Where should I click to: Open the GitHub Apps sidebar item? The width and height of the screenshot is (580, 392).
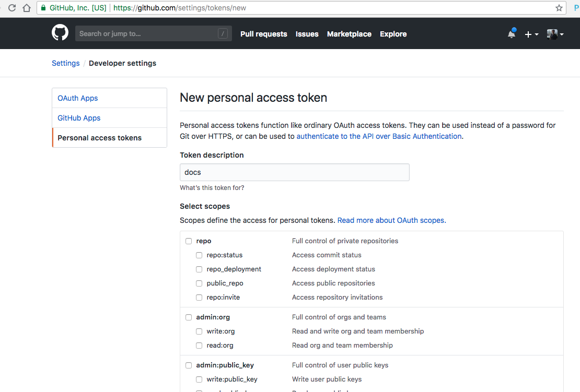[x=79, y=118]
